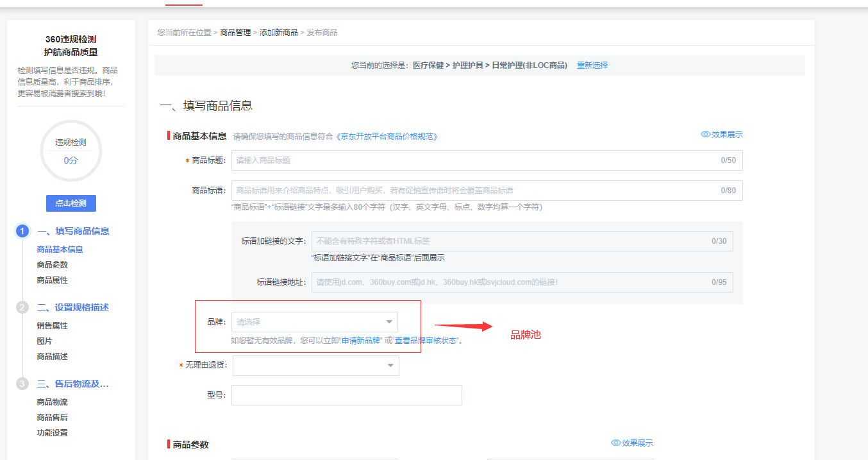Click step 2 circle icon in sidebar

click(22, 308)
